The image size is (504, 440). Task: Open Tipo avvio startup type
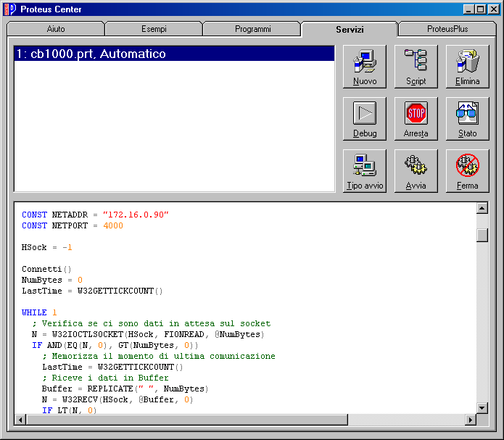tap(365, 171)
